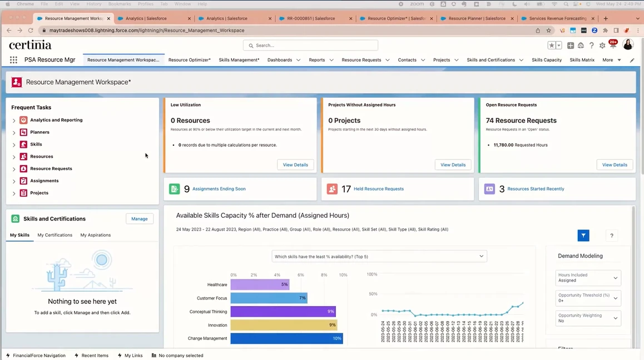Open the Opportunity Threshold dropdown
644x360 pixels.
[587, 298]
